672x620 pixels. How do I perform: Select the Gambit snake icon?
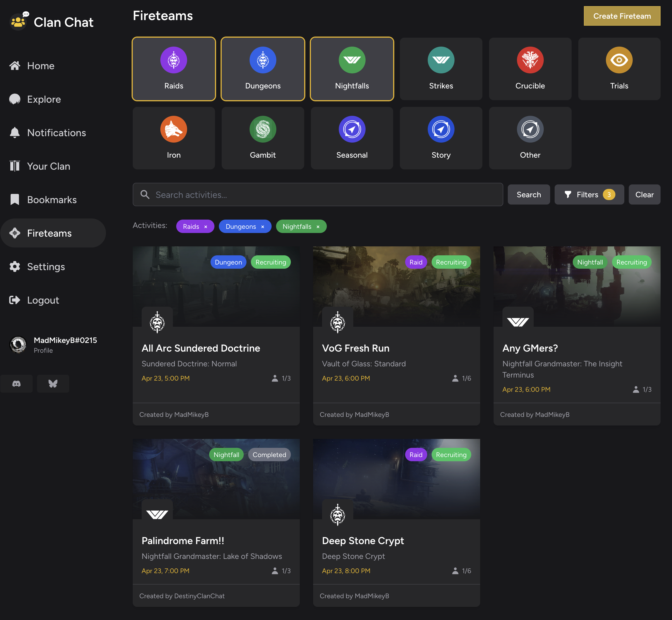coord(263,129)
